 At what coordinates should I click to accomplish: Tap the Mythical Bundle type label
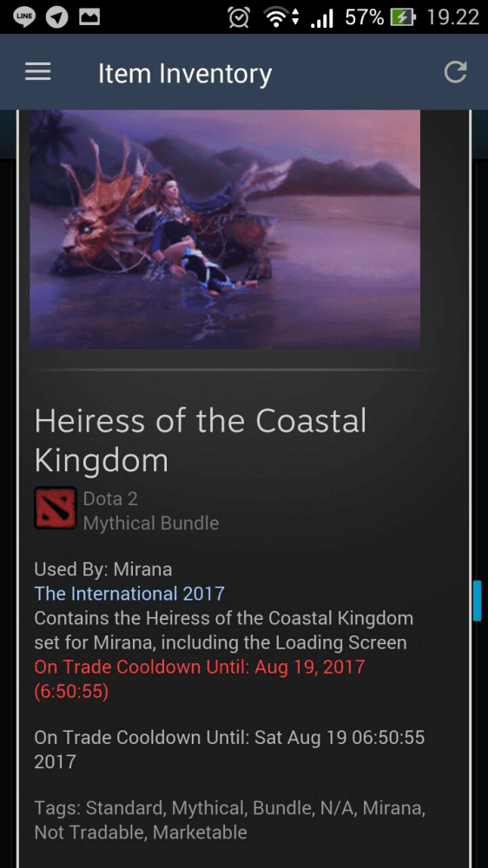[151, 523]
